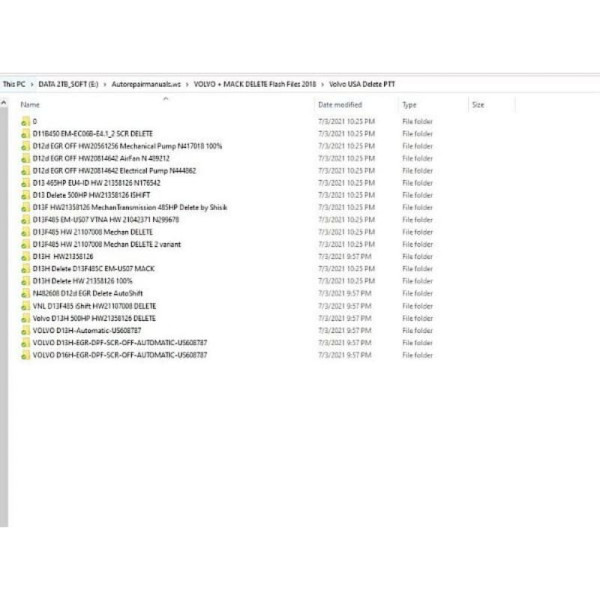Image resolution: width=600 pixels, height=600 pixels.
Task: Click the Type column header
Action: (410, 104)
